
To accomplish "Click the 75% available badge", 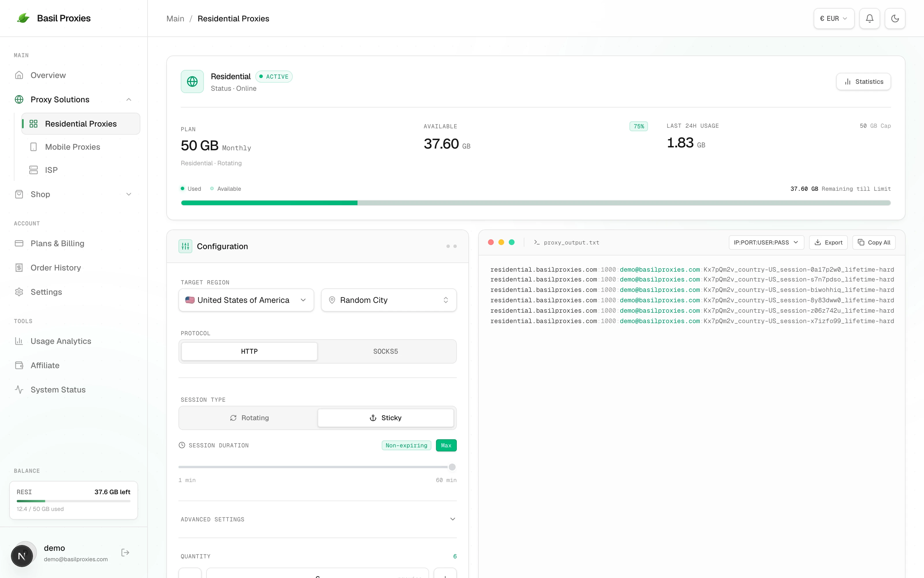I will (x=638, y=126).
